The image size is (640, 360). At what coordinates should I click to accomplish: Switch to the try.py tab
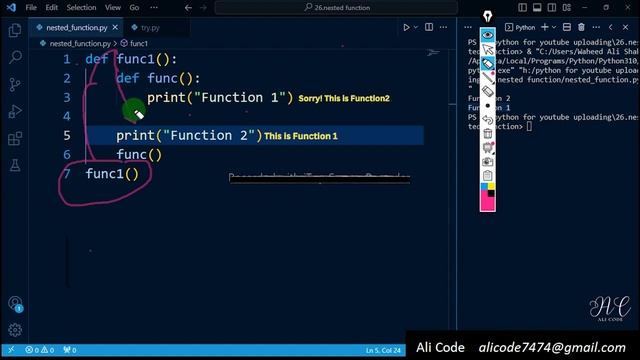pyautogui.click(x=150, y=28)
